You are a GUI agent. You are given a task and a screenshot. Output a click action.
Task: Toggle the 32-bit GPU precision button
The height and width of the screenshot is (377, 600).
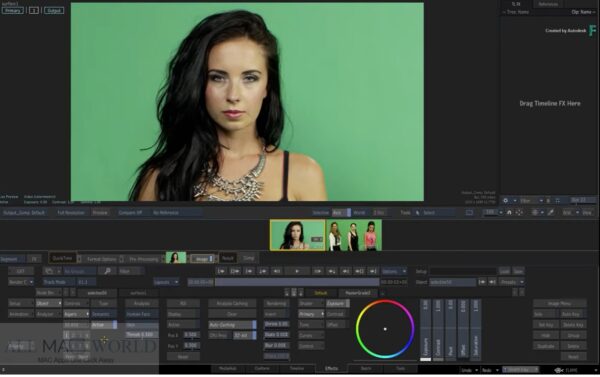[245, 336]
